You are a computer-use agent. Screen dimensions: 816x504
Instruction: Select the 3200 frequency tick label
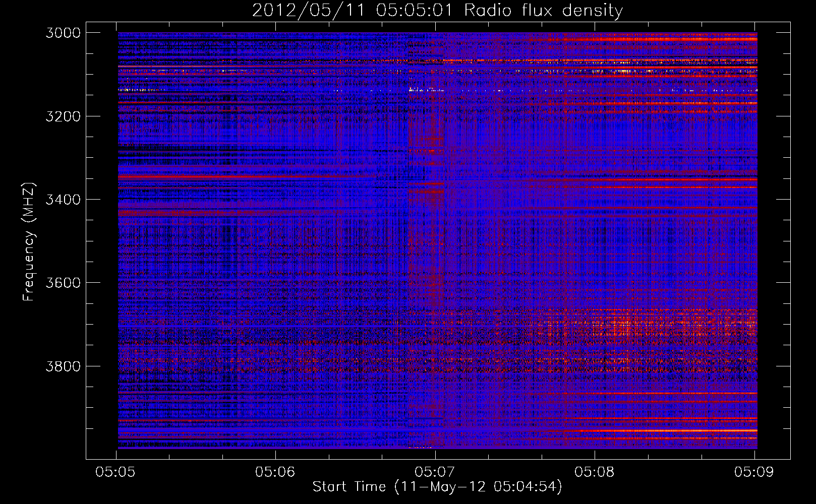(x=63, y=116)
